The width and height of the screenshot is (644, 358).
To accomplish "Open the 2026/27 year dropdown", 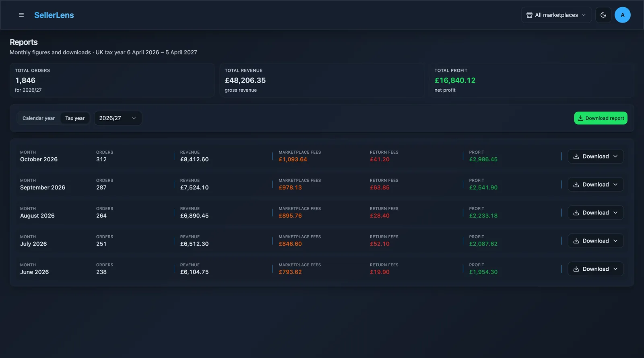I will [x=118, y=118].
